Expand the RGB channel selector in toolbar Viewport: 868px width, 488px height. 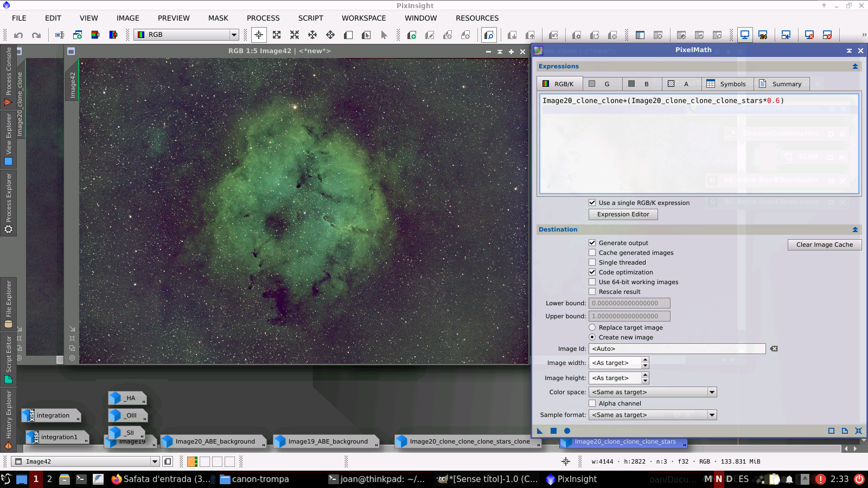coord(234,35)
